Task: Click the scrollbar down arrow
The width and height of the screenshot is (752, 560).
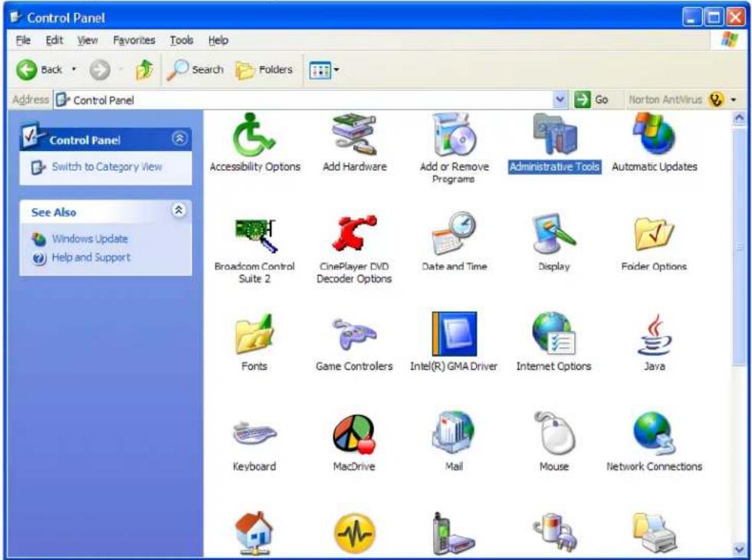Action: [739, 549]
